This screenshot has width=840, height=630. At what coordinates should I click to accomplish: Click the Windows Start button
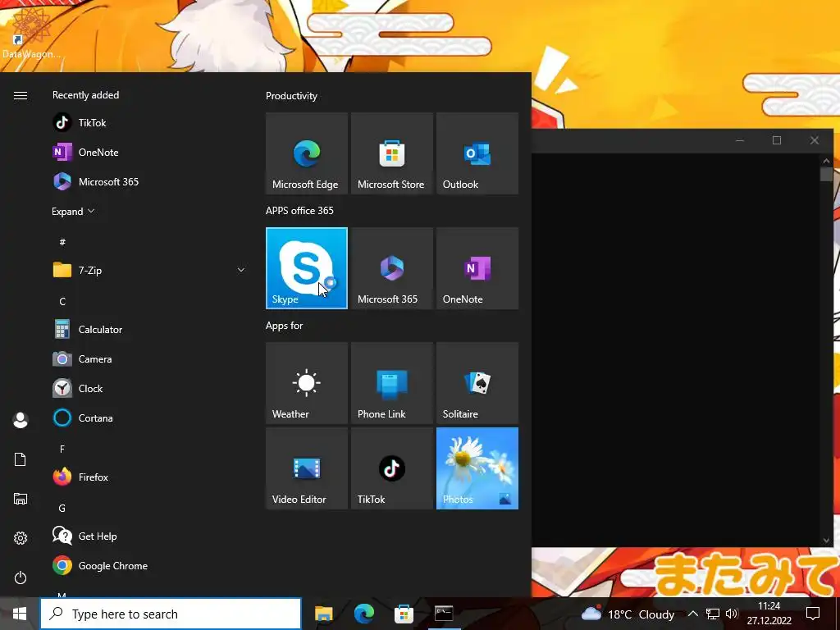coord(20,614)
